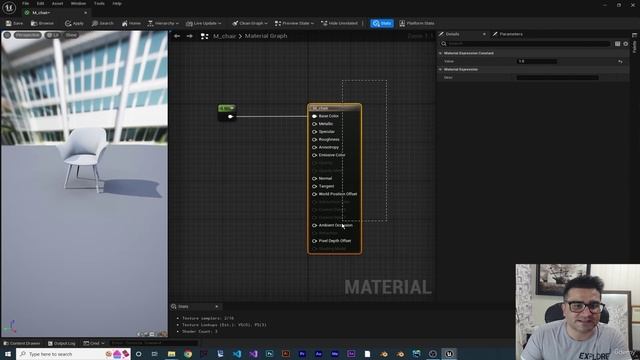Open the Window menu
The width and height of the screenshot is (640, 360).
tap(78, 3)
